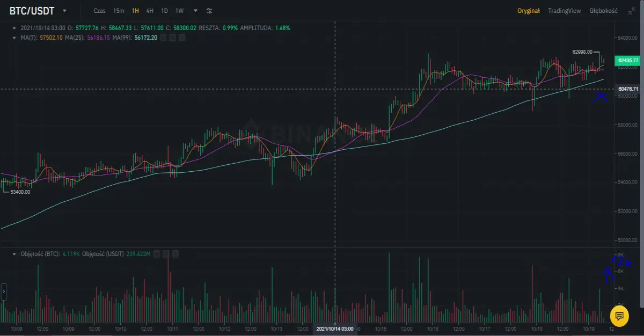Click the 10/16 date on time axis
Screen dimensions: 644x336
433,328
